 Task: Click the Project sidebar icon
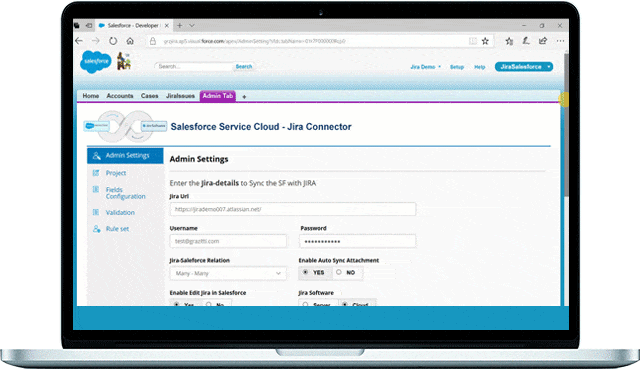[x=96, y=173]
